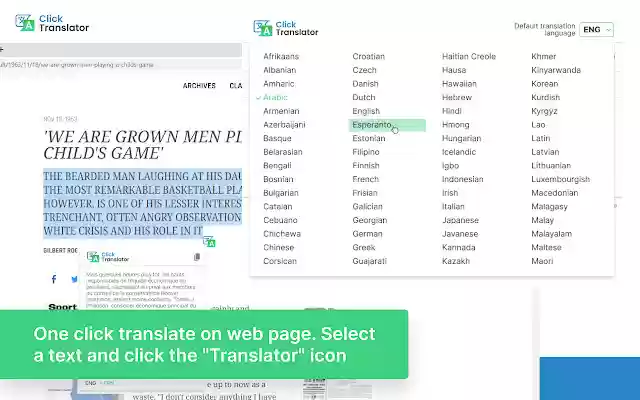Click the article headline 'WE ARE GROWN MEN'
This screenshot has height=400, width=640.
(x=142, y=145)
